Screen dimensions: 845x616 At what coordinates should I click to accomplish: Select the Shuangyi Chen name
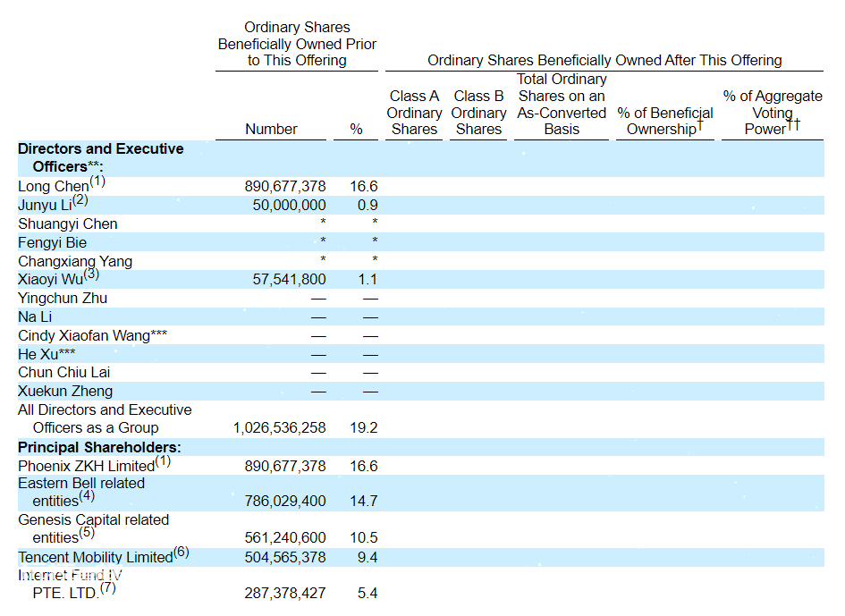point(67,224)
